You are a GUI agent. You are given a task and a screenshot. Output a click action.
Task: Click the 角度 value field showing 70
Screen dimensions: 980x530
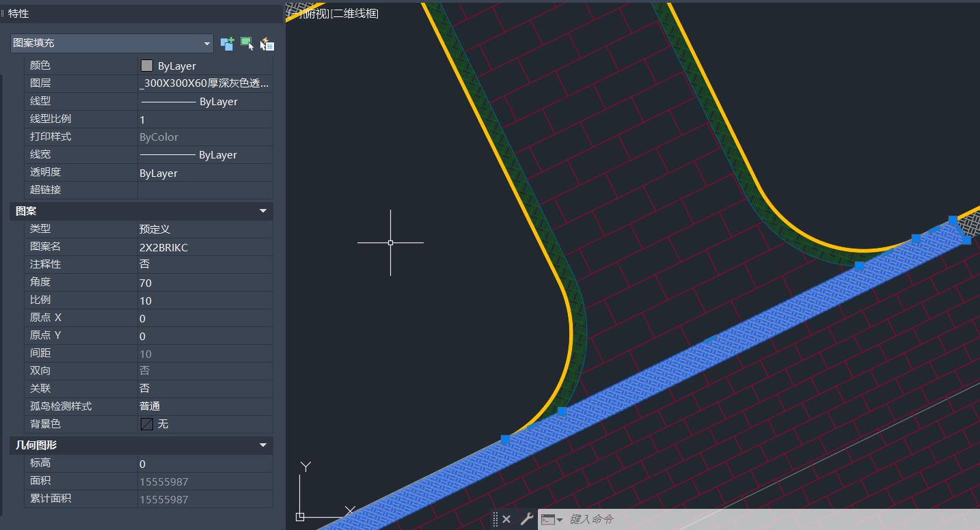205,282
